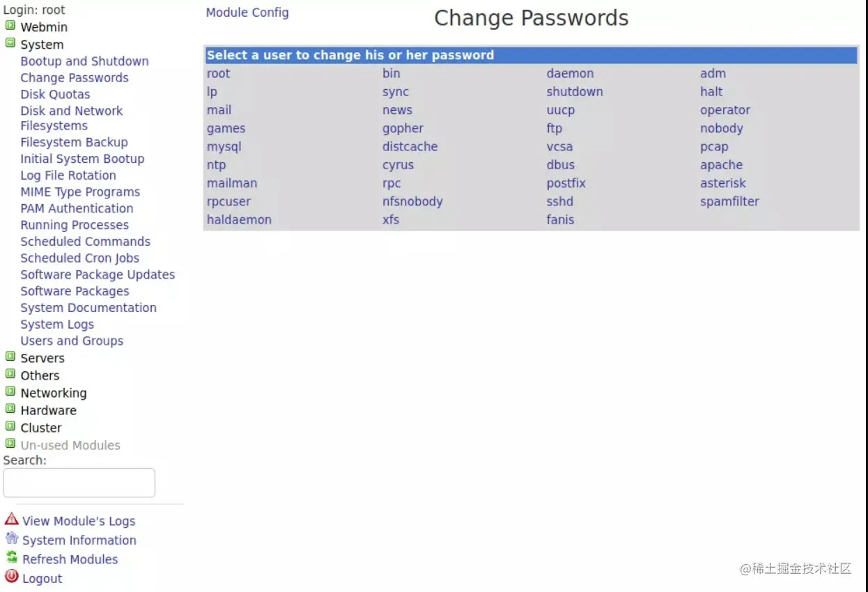The image size is (868, 592).
Task: Select user mailman
Action: pos(232,183)
